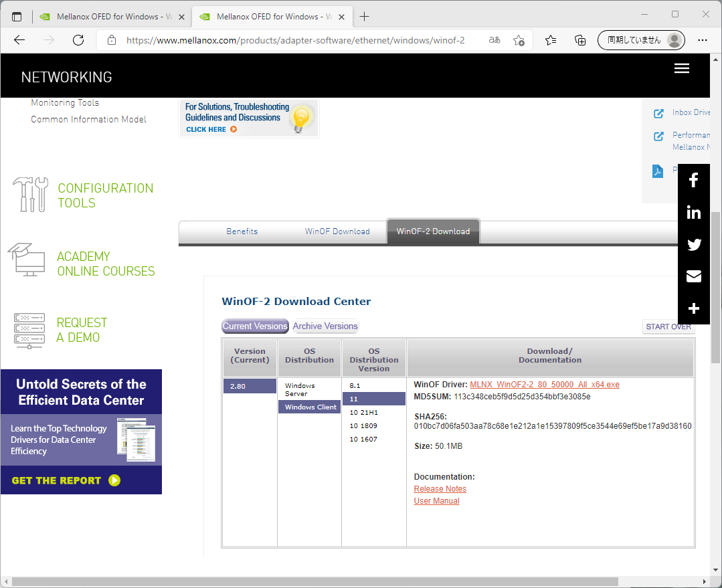722x588 pixels.
Task: Click the Academy Online Courses icon
Action: point(26,260)
